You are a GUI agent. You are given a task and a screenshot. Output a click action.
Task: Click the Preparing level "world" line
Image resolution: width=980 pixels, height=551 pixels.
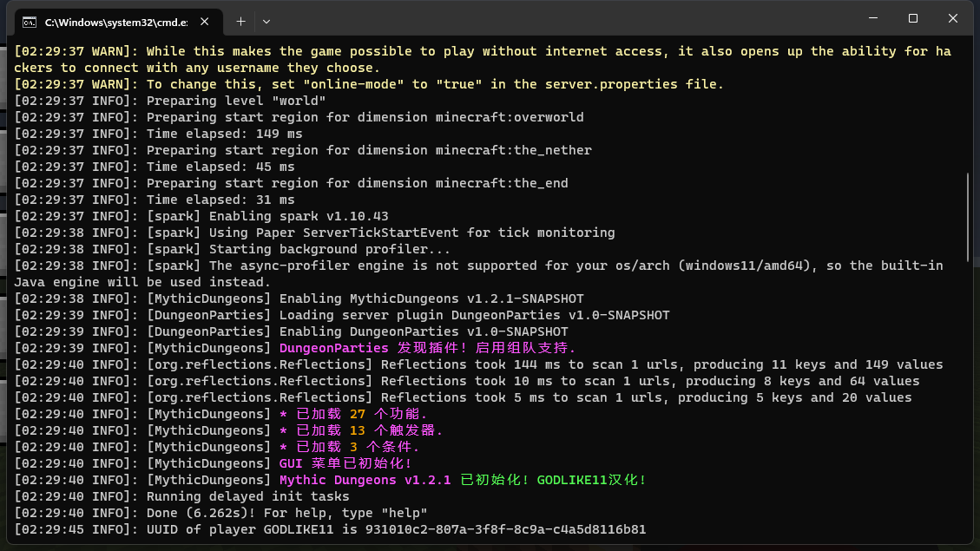236,101
